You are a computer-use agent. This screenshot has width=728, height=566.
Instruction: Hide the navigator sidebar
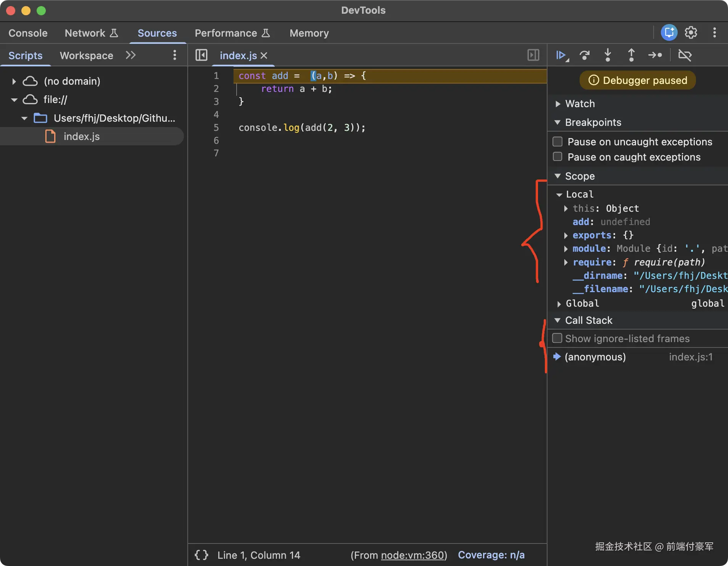pyautogui.click(x=201, y=55)
